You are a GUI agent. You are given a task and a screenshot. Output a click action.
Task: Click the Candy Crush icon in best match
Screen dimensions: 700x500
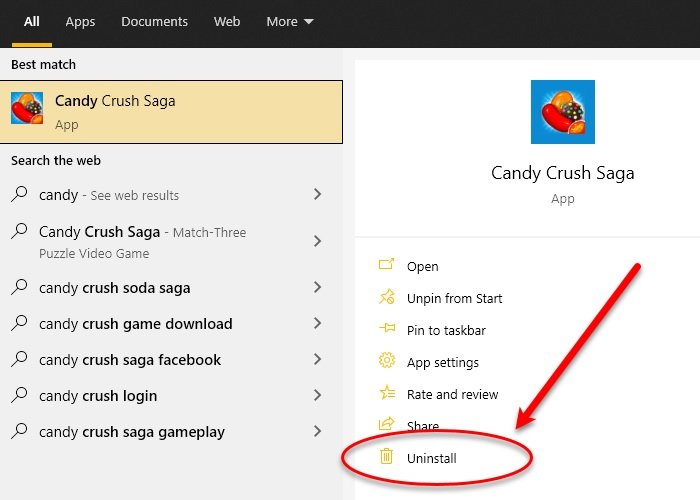27,108
